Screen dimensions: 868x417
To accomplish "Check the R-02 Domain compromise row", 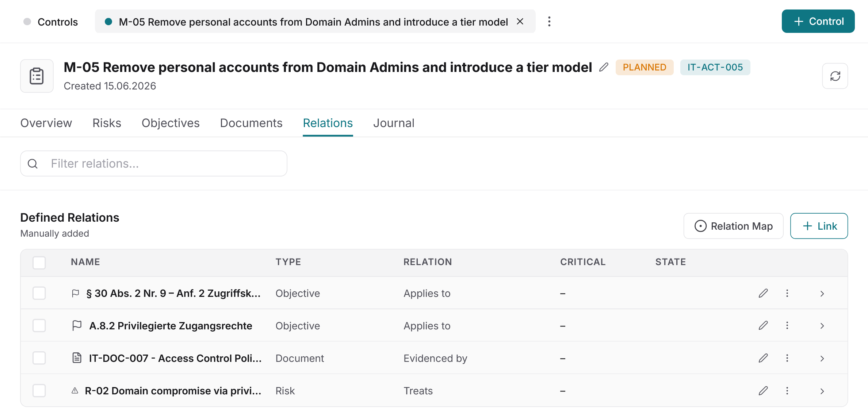I will coord(39,391).
